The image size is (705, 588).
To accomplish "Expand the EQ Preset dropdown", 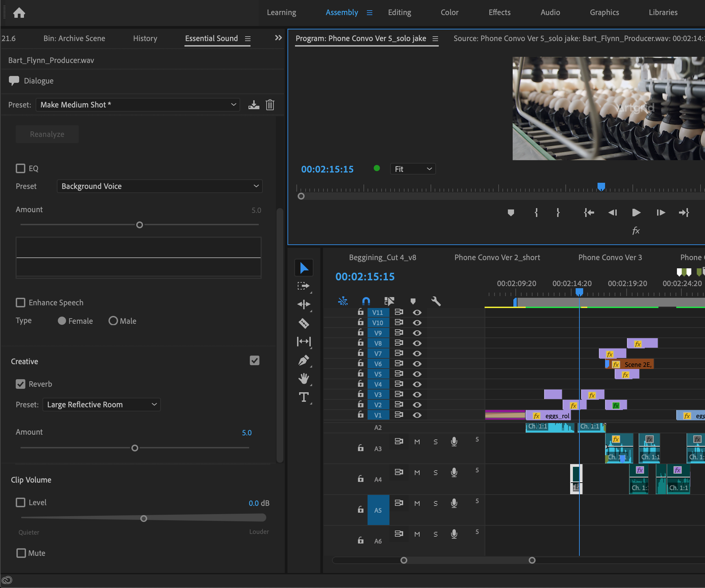I will [158, 186].
